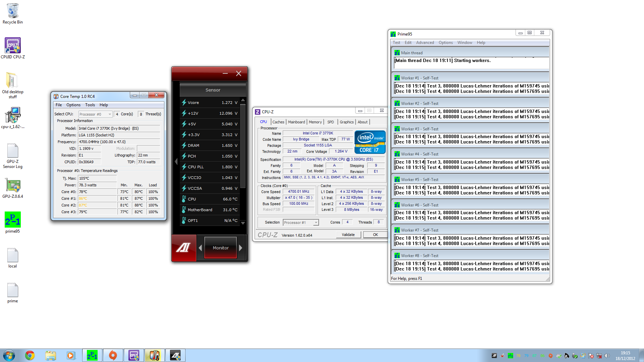
Task: Open the Tools menu in Core Temp
Action: coord(90,105)
